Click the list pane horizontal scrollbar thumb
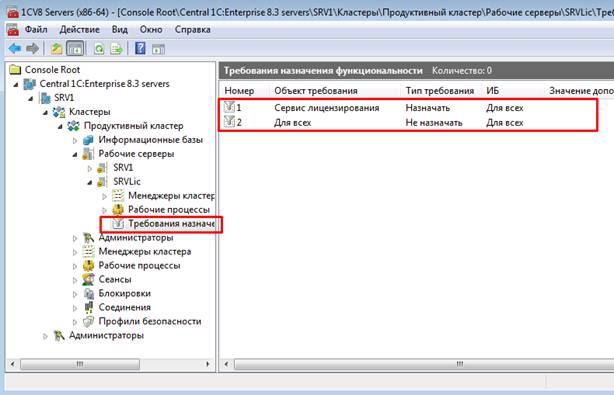 tap(424, 364)
